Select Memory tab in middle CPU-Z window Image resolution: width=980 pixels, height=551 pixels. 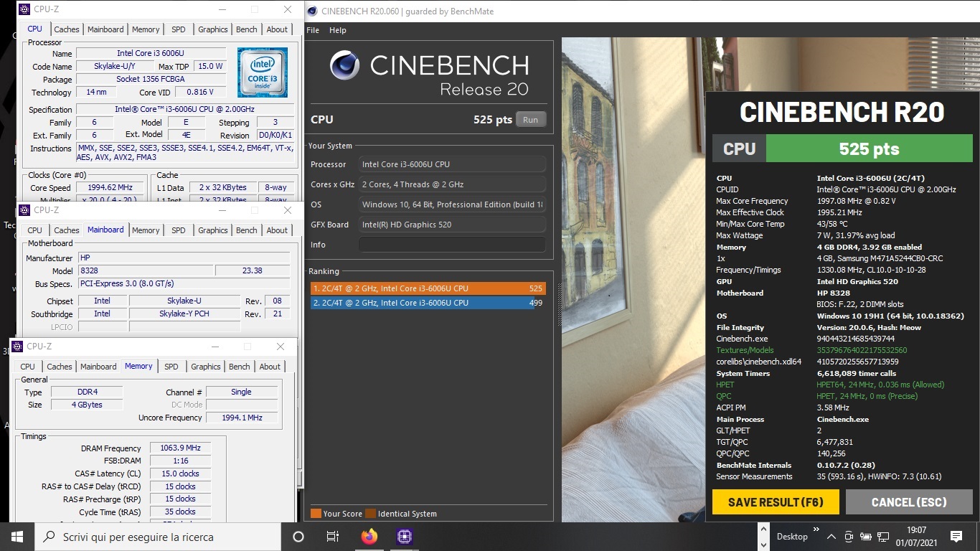[x=146, y=230]
